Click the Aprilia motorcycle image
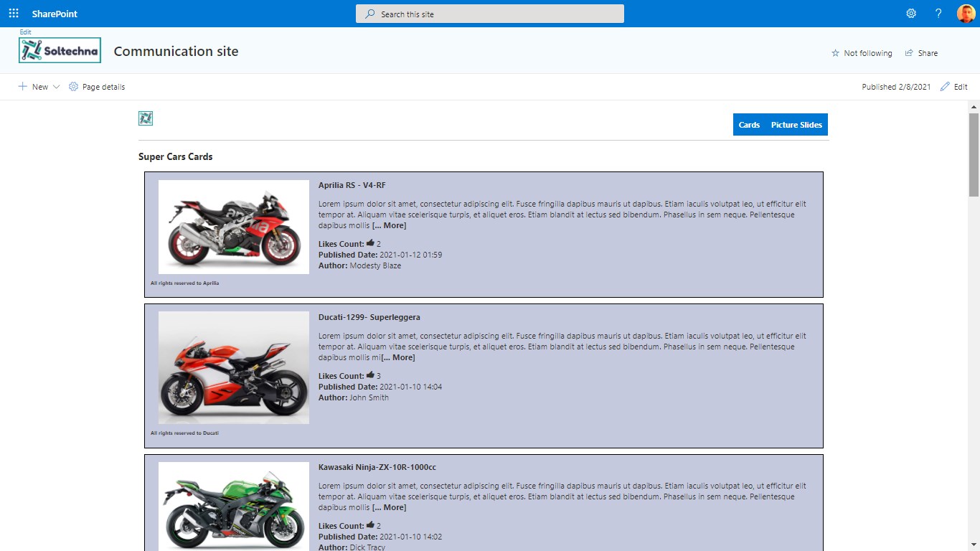 coord(234,227)
